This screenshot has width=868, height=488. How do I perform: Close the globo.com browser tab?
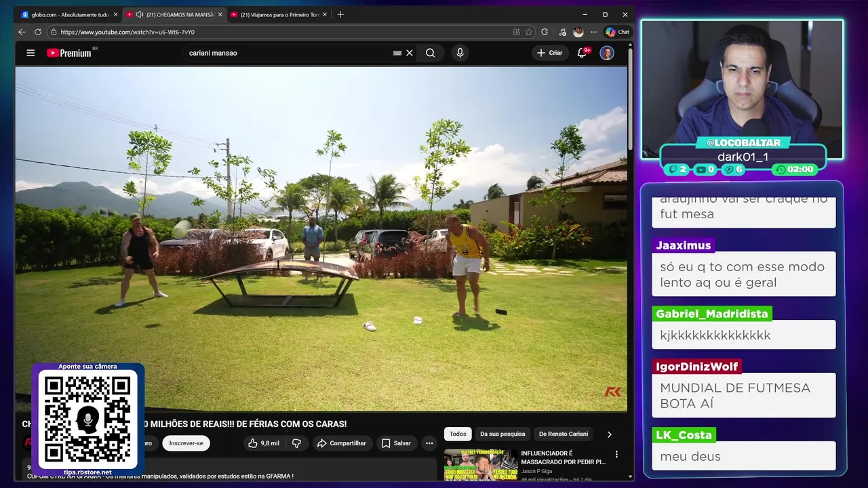click(x=115, y=14)
